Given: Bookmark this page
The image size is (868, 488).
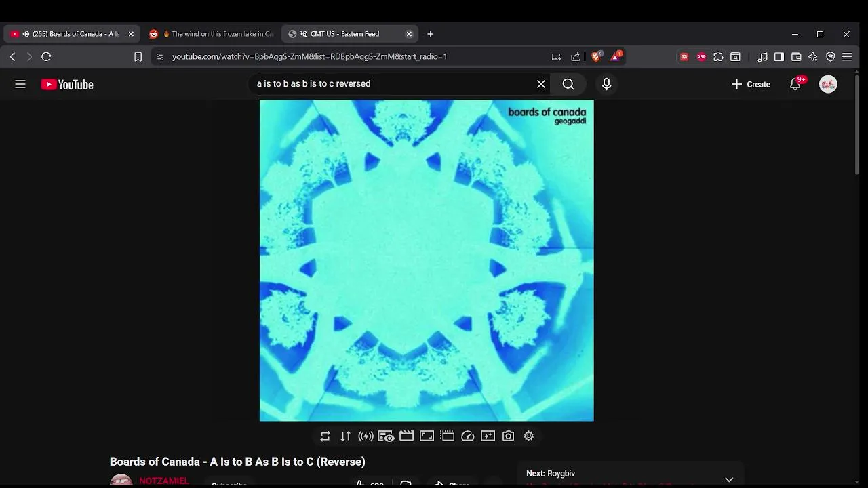Looking at the screenshot, I should click(138, 57).
